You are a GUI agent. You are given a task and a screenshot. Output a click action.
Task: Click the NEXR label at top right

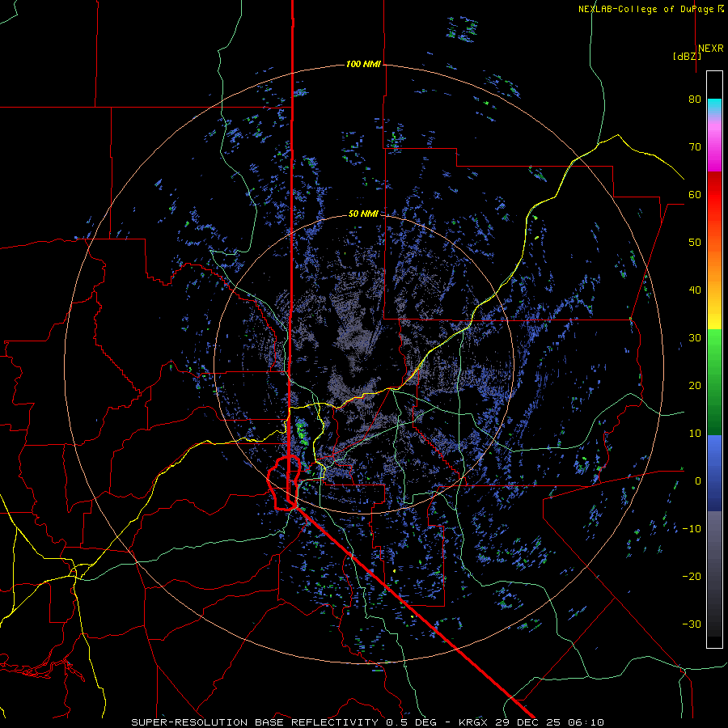click(x=711, y=49)
